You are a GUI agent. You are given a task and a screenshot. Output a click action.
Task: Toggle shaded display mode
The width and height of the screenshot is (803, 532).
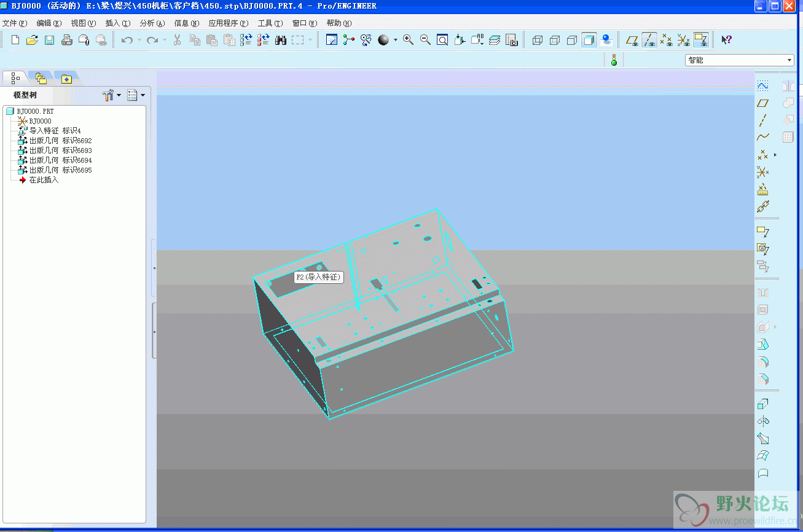[x=589, y=40]
